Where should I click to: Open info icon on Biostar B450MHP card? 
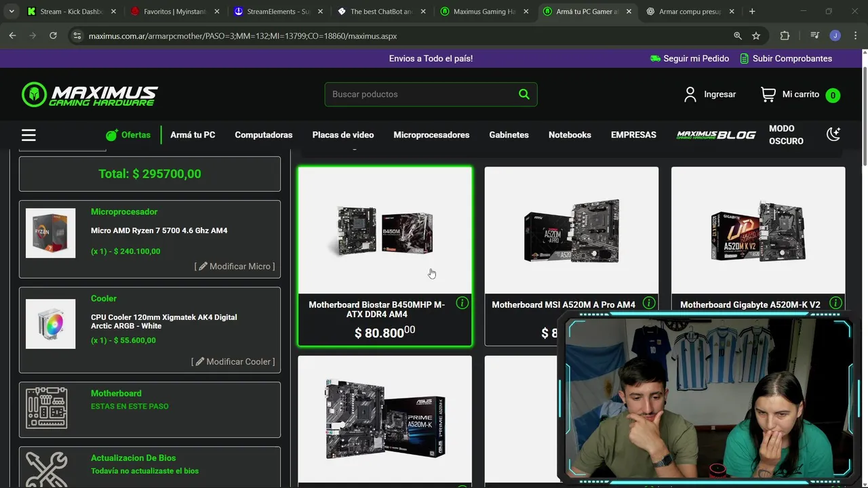point(462,303)
